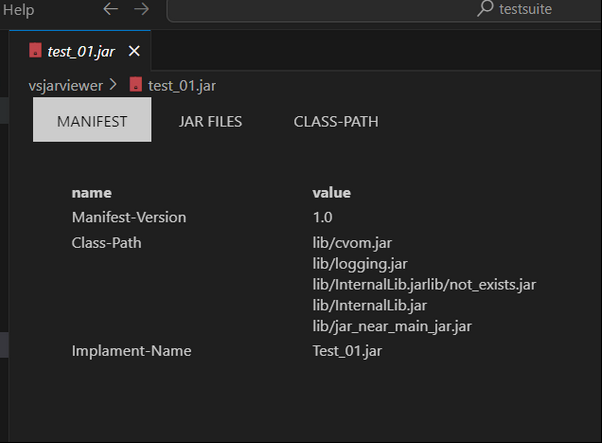Select the lib/jar_near_main_jar.jar entry
Image resolution: width=602 pixels, height=443 pixels.
[392, 327]
